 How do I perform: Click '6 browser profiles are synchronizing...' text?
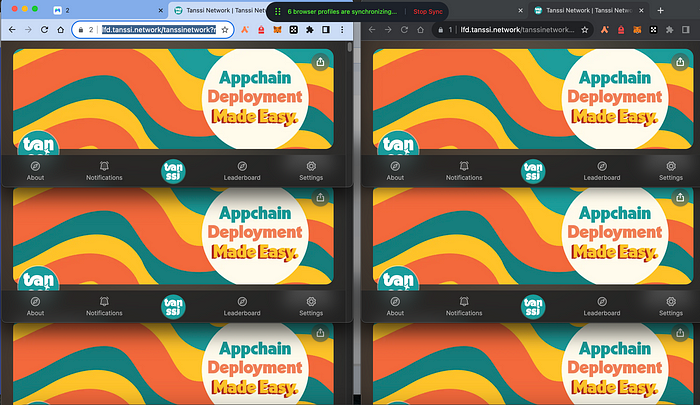tap(342, 12)
